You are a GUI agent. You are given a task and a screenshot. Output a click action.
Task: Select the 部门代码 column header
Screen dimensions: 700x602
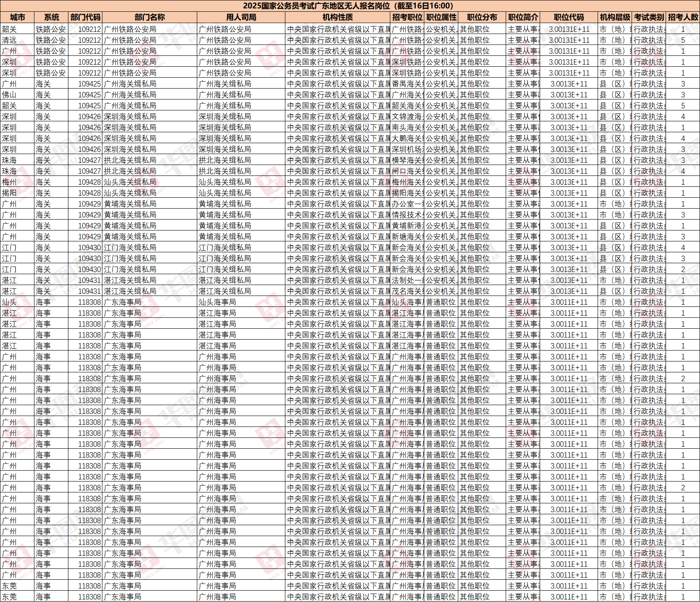pos(85,17)
